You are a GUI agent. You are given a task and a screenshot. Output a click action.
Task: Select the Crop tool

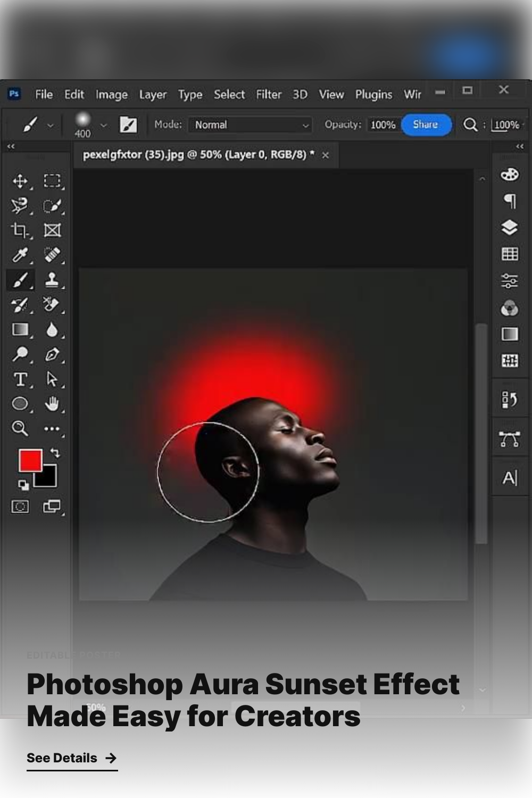[20, 230]
